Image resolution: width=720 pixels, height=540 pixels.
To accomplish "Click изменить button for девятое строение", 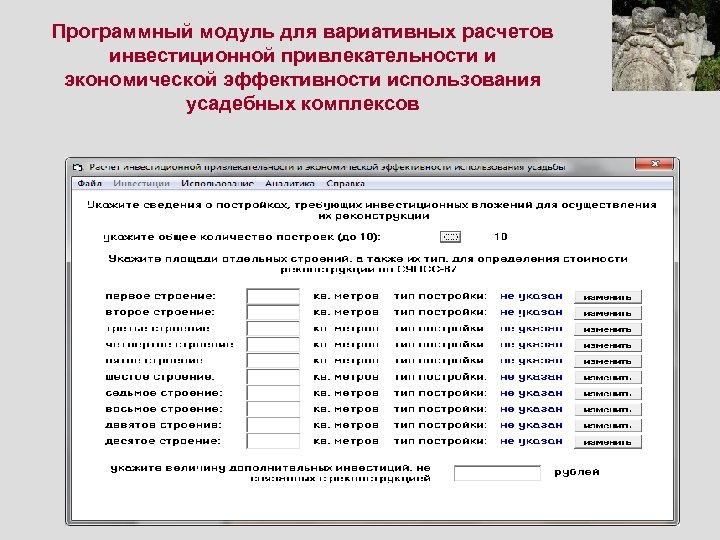I will point(608,426).
